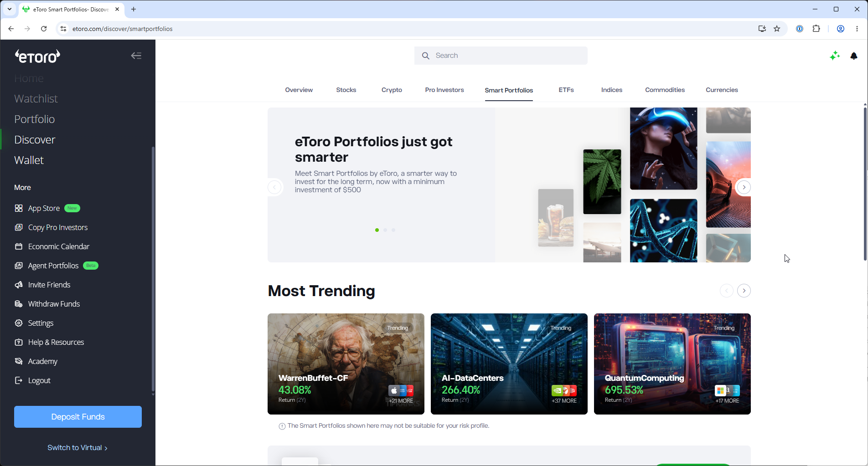Open Portfolio from sidebar
868x466 pixels.
35,119
